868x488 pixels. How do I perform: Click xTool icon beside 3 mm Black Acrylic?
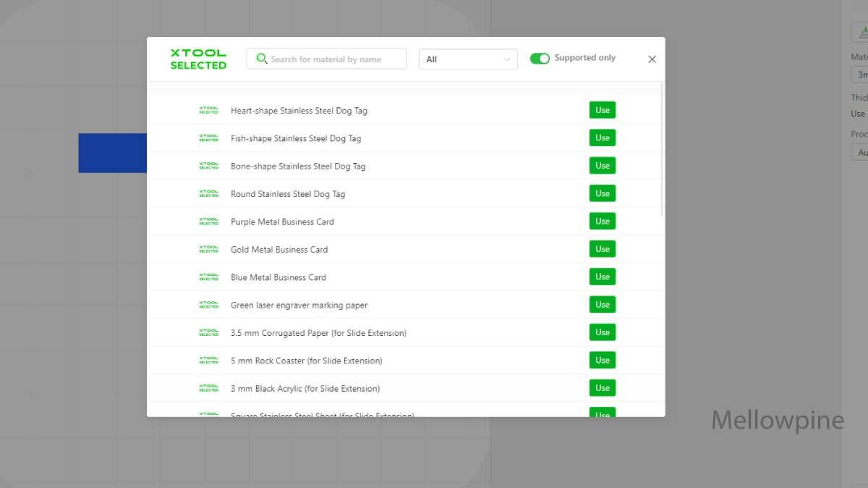(208, 388)
